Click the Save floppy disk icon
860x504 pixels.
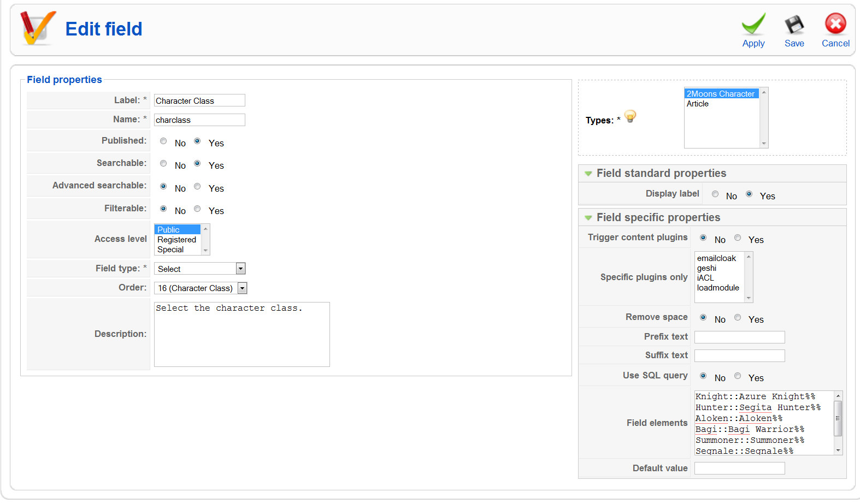click(794, 25)
